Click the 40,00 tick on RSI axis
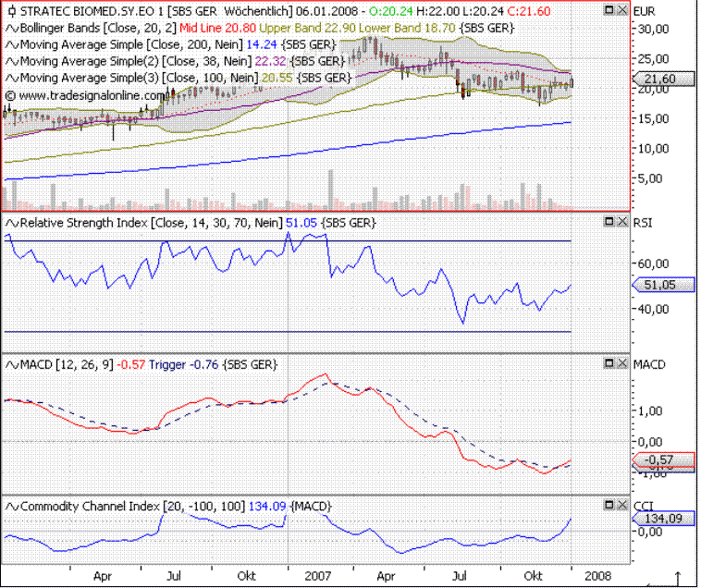The height and width of the screenshot is (588, 701). [x=654, y=309]
